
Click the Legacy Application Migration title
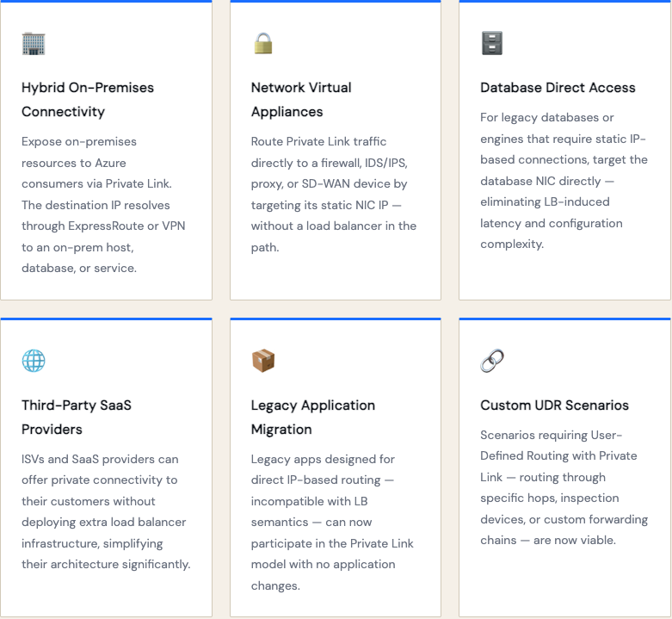click(x=312, y=418)
